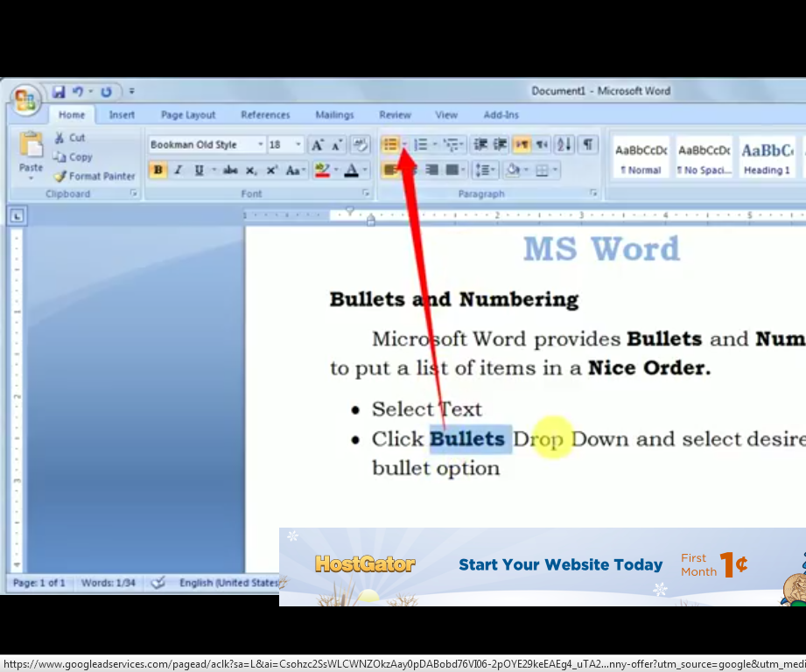
Task: Activate the Format Painter
Action: pyautogui.click(x=95, y=176)
